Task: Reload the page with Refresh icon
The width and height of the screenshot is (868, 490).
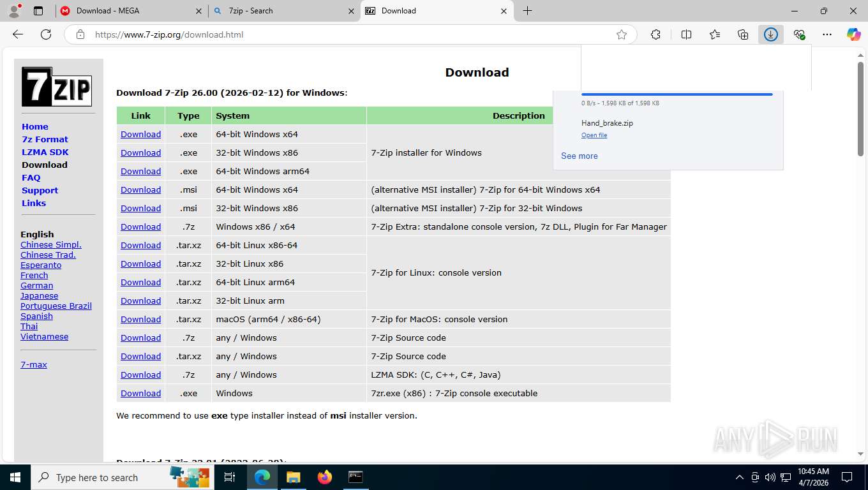Action: 46,34
